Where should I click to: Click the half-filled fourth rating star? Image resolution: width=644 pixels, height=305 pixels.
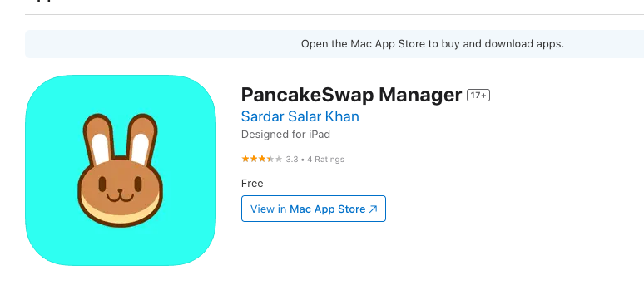pyautogui.click(x=270, y=159)
